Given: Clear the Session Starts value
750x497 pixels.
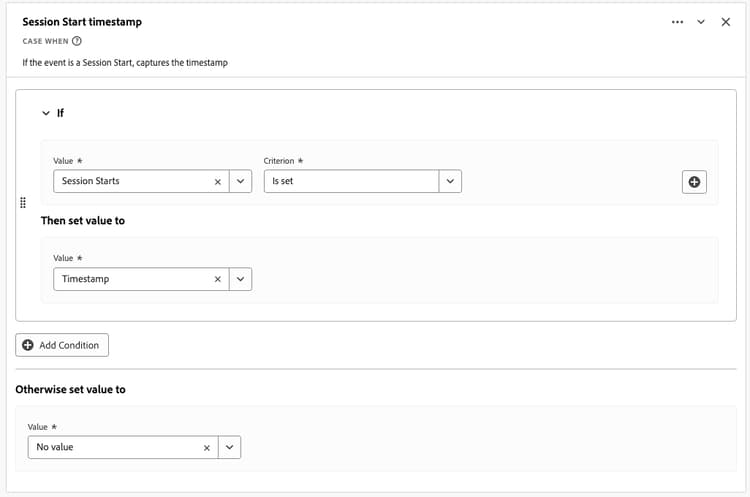Looking at the screenshot, I should click(217, 181).
